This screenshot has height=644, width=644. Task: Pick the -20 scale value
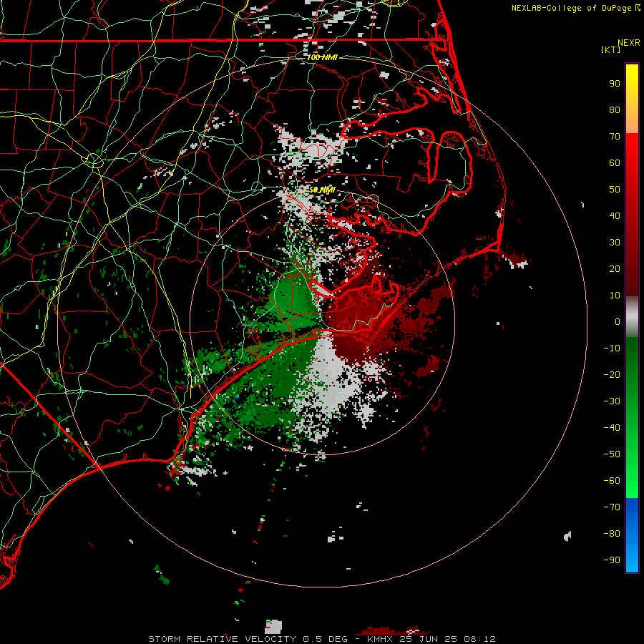(612, 375)
